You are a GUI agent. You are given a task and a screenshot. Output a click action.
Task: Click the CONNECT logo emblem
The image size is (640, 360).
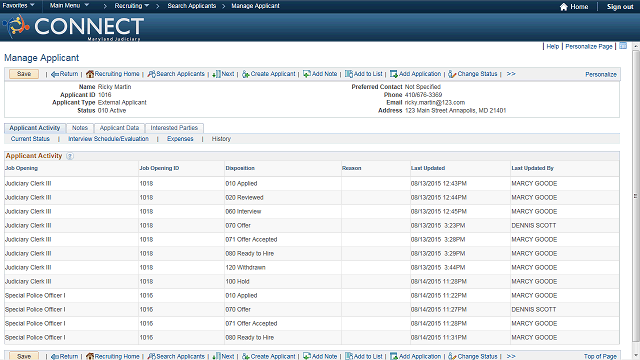coord(16,26)
